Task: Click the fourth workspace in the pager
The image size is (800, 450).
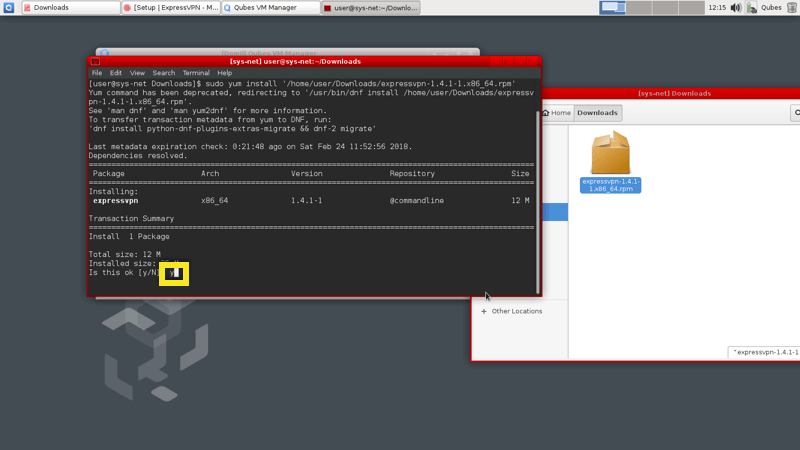Action: click(x=691, y=8)
